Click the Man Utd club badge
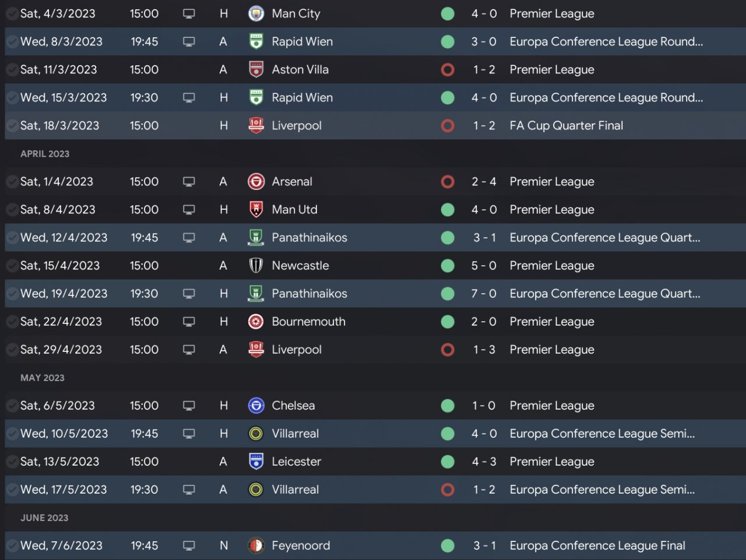 coord(256,209)
